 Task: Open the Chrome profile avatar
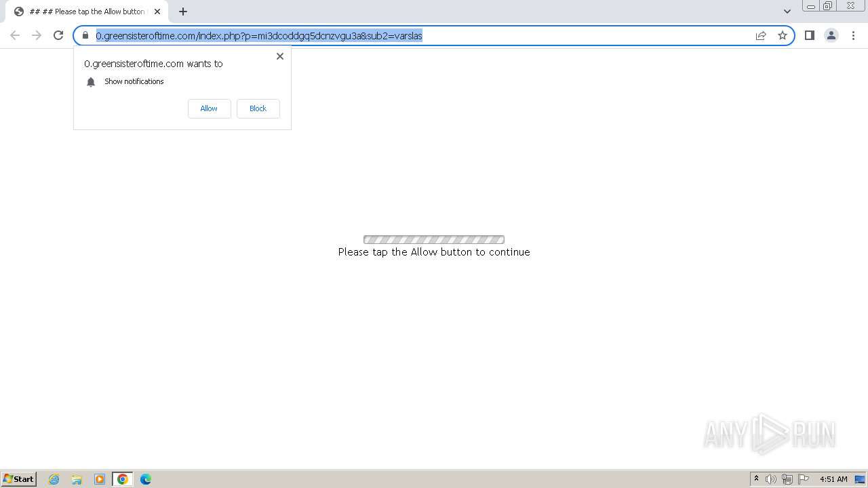coord(831,35)
